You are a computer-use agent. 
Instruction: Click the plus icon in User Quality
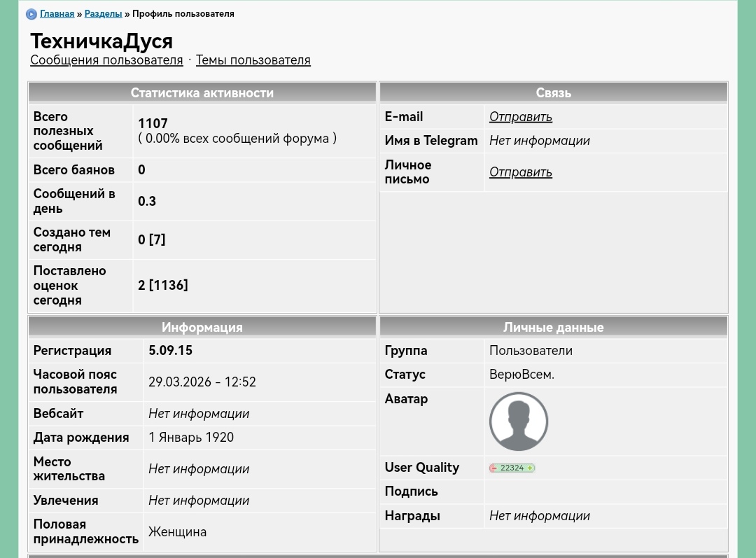[x=530, y=468]
